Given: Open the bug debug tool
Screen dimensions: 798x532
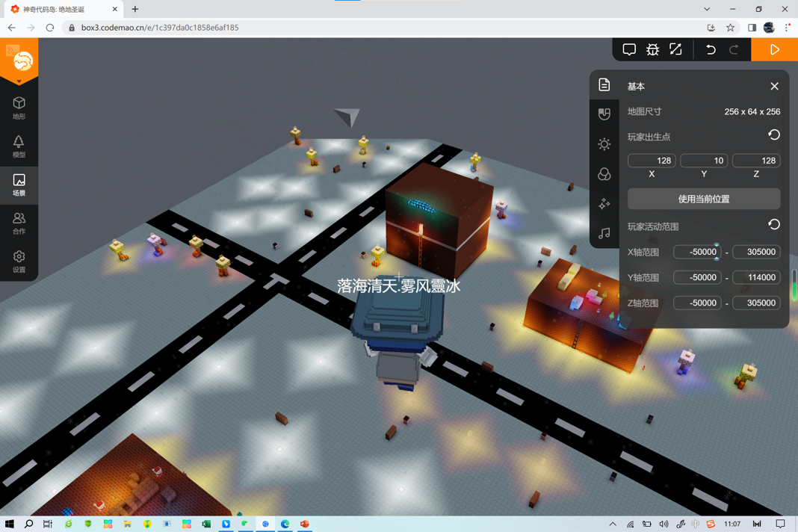Looking at the screenshot, I should (x=652, y=49).
